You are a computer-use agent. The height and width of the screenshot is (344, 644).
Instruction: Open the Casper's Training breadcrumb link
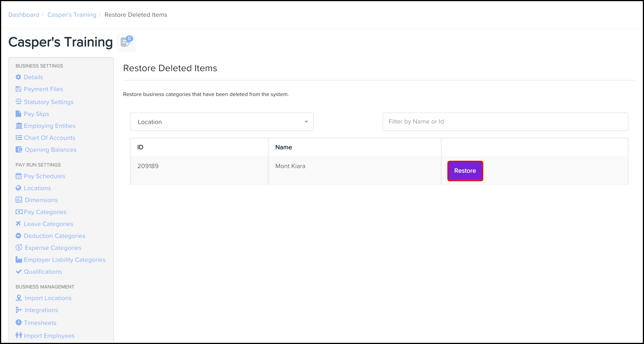point(72,15)
